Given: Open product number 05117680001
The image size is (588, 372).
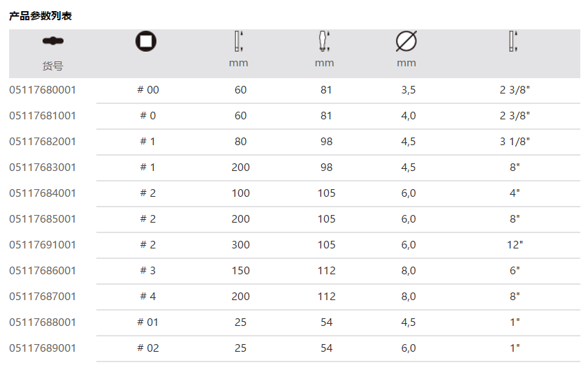Looking at the screenshot, I should (43, 90).
